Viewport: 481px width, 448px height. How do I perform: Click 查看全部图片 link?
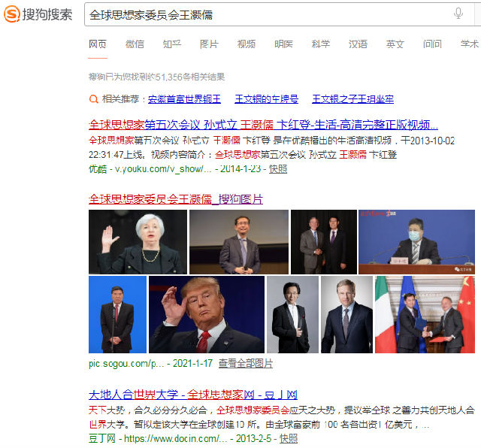pyautogui.click(x=246, y=364)
